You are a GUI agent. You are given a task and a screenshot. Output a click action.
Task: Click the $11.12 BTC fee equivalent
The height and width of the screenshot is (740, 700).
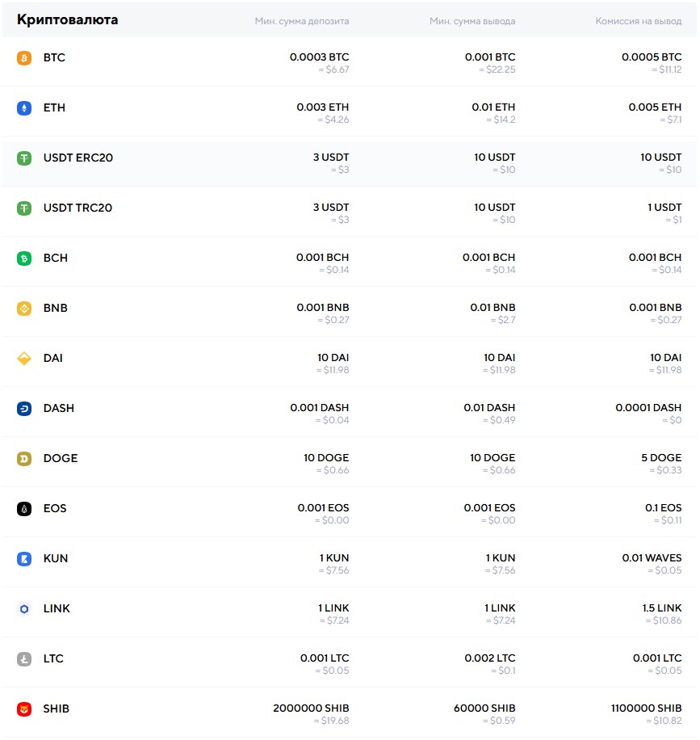click(667, 69)
